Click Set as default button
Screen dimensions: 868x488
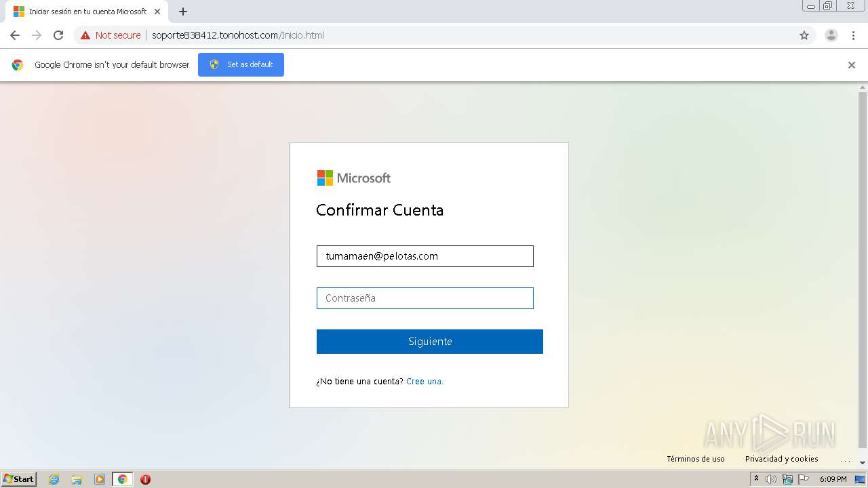point(241,64)
